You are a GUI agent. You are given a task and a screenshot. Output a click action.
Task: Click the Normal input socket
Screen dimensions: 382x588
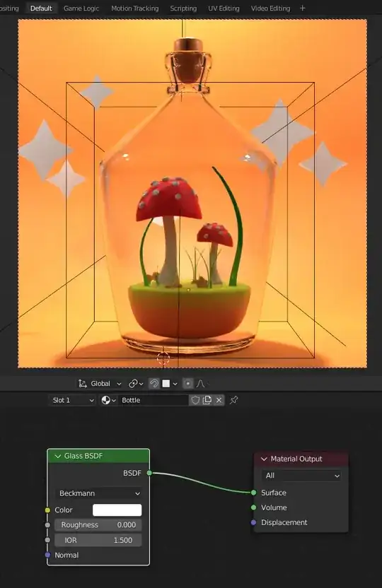coord(47,555)
